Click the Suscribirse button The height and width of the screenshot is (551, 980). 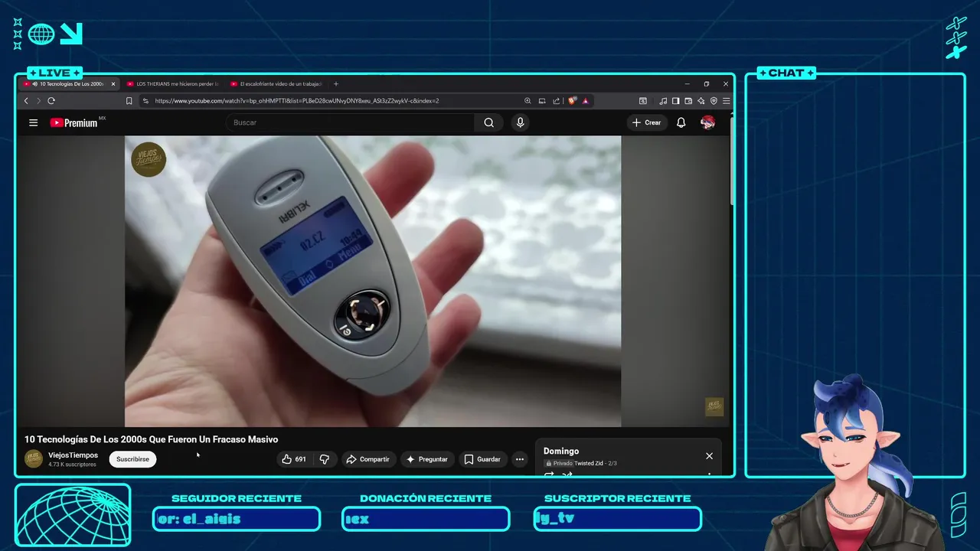[132, 459]
